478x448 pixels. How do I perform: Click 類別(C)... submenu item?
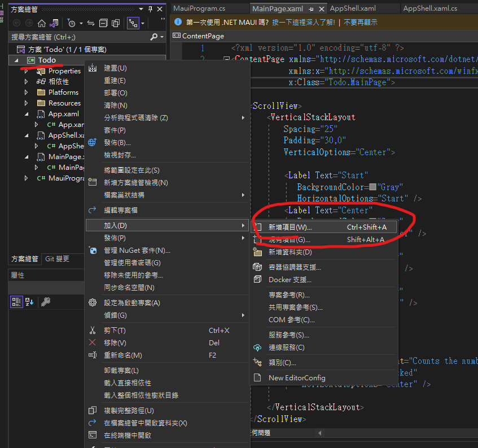click(324, 363)
